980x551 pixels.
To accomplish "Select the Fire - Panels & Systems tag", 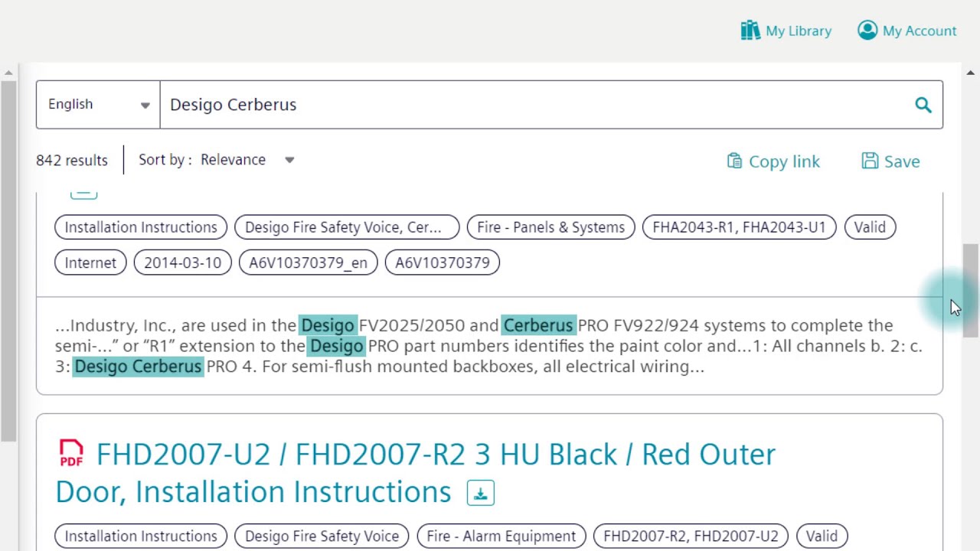I will click(550, 227).
